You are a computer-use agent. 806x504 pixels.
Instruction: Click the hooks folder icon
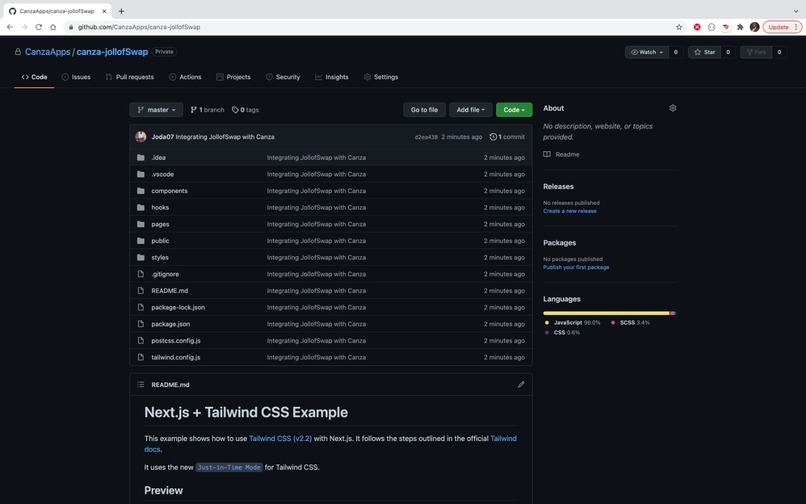coord(140,207)
